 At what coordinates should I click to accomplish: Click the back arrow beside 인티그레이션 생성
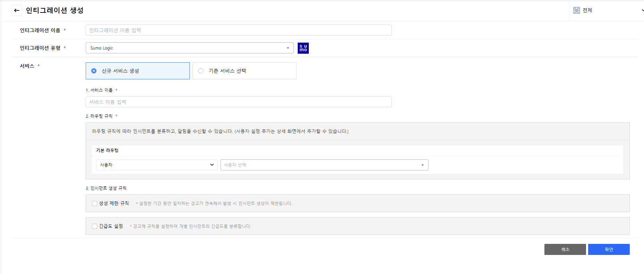pos(16,10)
